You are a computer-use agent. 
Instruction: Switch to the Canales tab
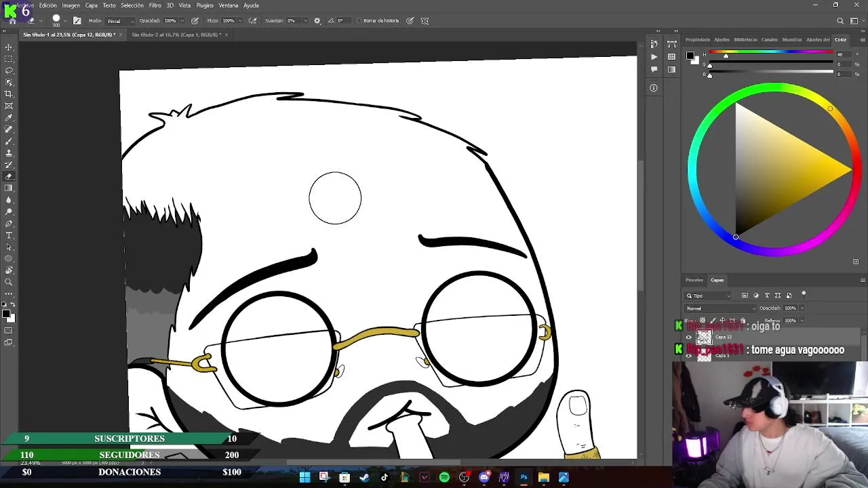(770, 39)
